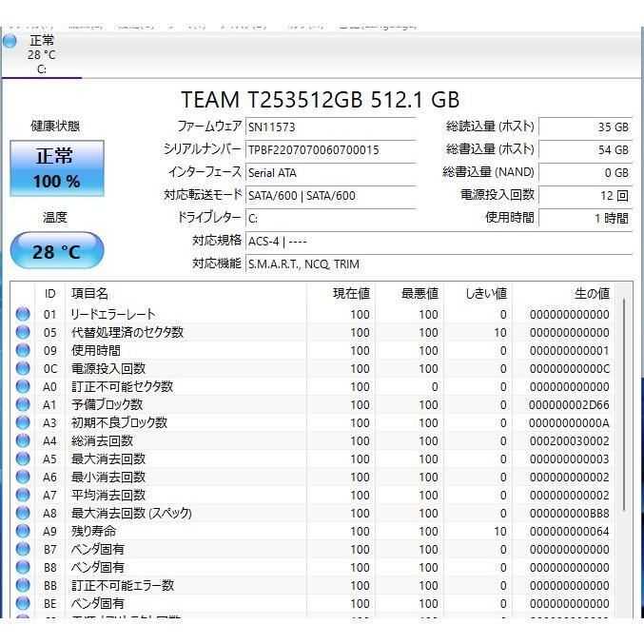
Task: Click the status icon for row BB 訂正不可能エラー数
Action: point(23,585)
